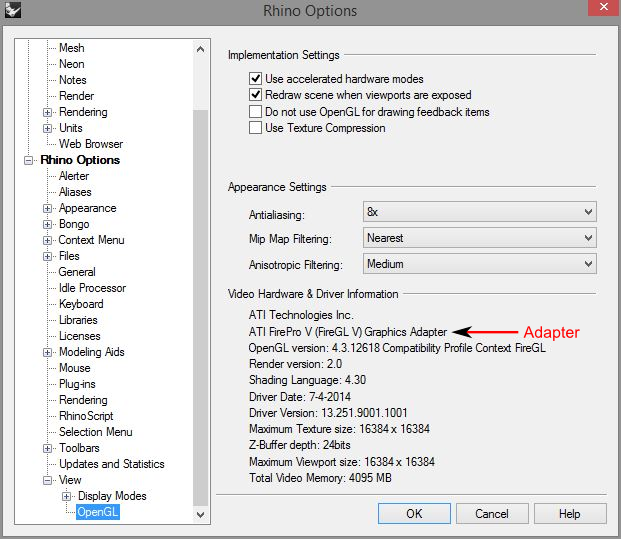Select Web Browser in the tree
The width and height of the screenshot is (621, 539).
tap(91, 144)
